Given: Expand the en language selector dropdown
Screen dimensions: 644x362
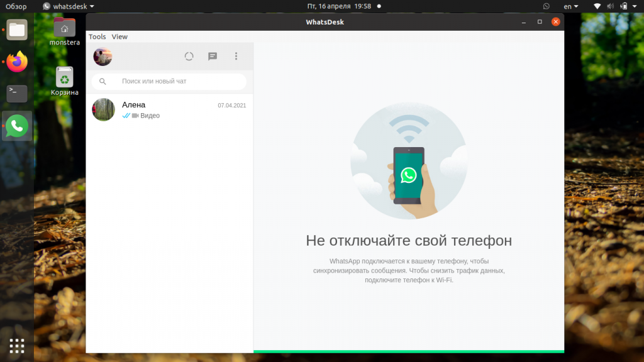Looking at the screenshot, I should point(571,6).
